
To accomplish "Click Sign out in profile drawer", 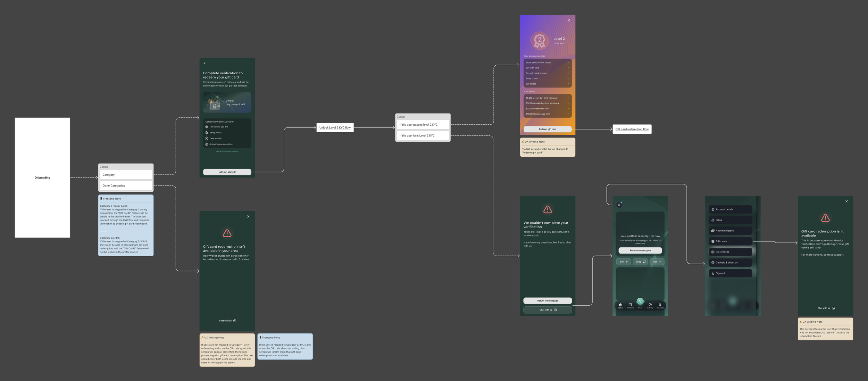I will click(731, 273).
